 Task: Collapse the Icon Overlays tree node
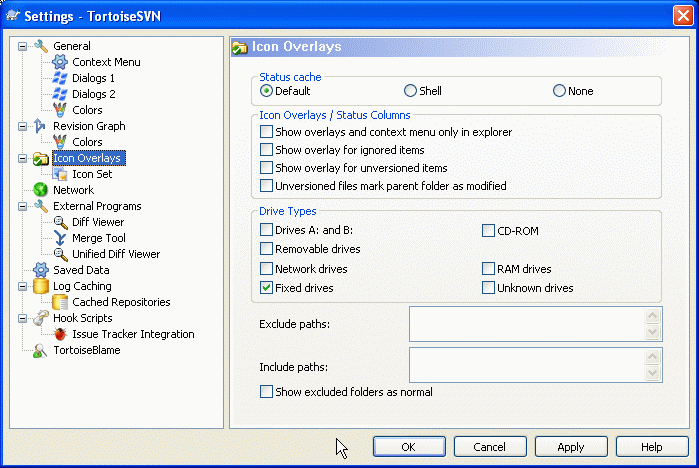tap(22, 158)
